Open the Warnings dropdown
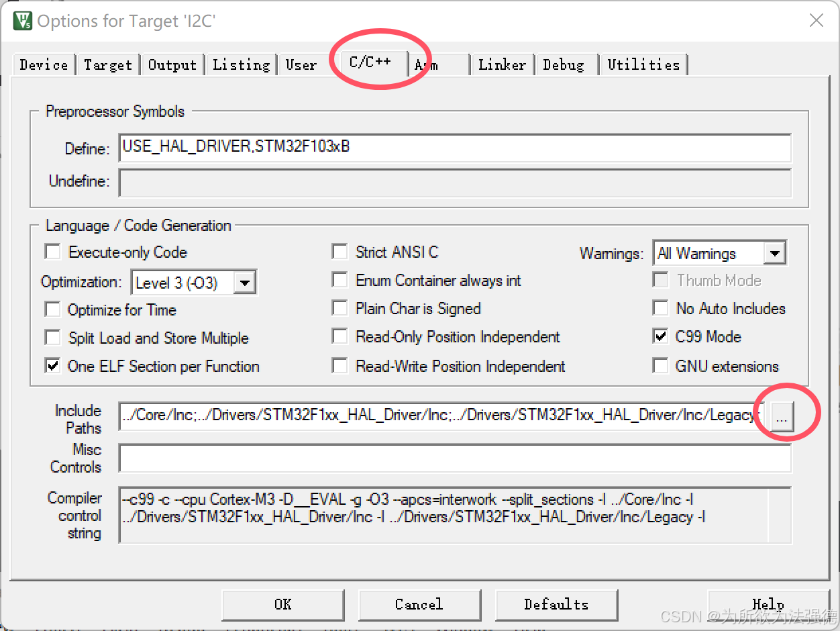840x631 pixels. pos(719,253)
